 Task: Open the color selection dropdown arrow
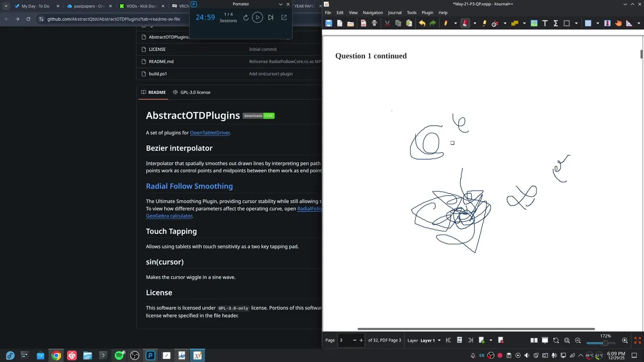click(598, 23)
